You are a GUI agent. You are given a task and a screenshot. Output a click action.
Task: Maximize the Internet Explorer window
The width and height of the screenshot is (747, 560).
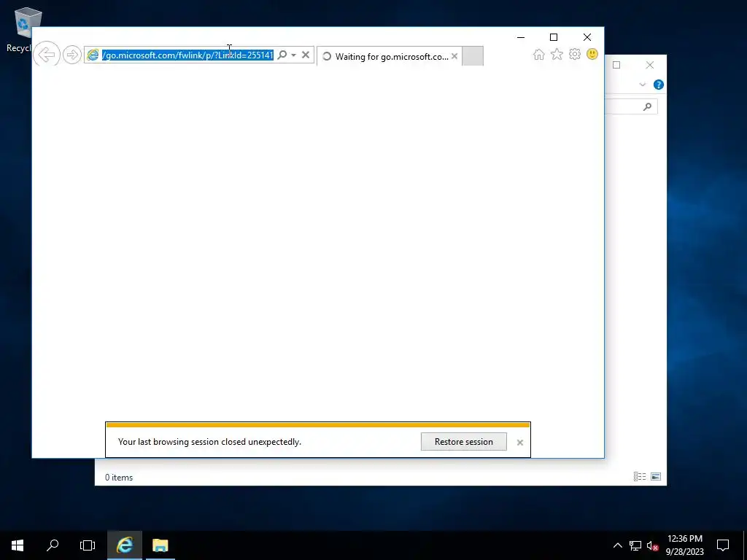554,37
